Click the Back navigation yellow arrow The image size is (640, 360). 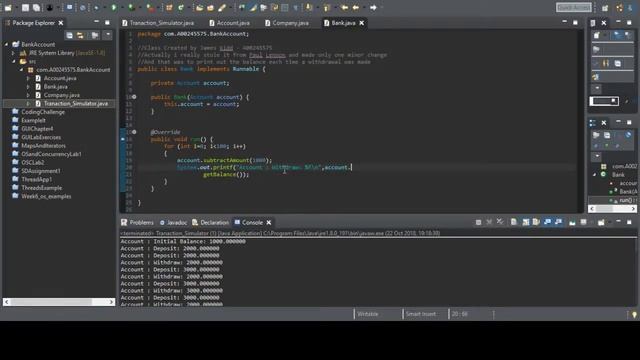click(x=356, y=7)
